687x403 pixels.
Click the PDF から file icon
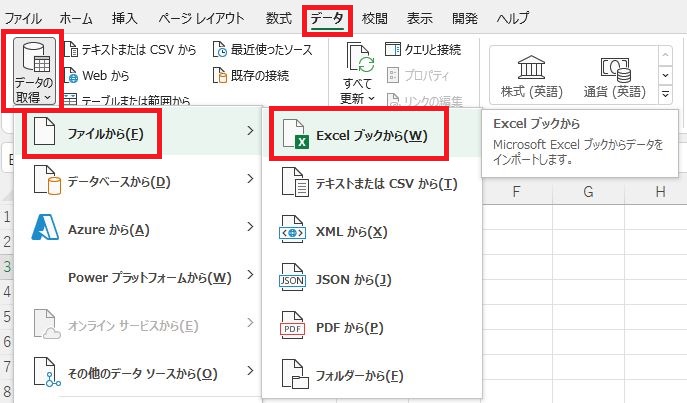pyautogui.click(x=293, y=327)
